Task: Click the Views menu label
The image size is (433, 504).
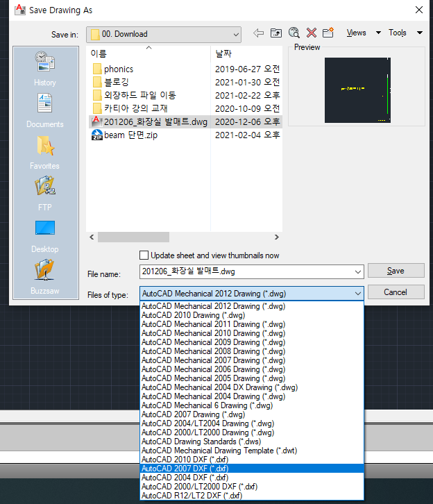Action: [356, 33]
